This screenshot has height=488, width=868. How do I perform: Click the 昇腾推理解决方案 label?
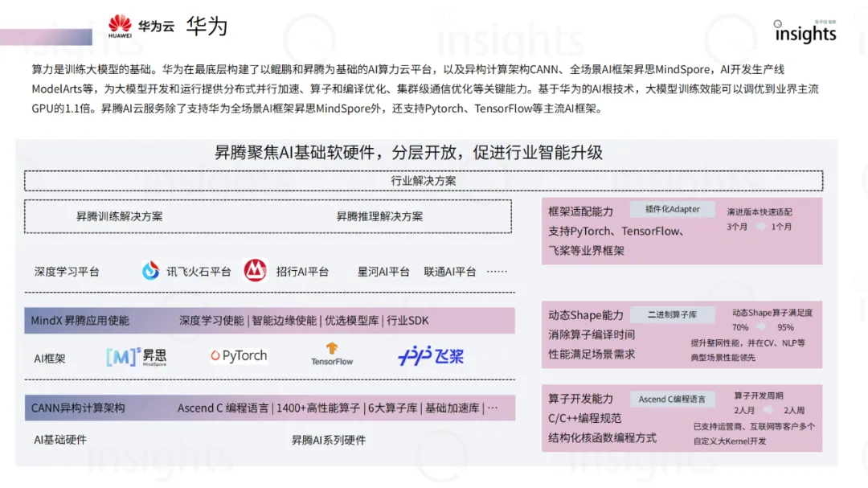coord(379,216)
